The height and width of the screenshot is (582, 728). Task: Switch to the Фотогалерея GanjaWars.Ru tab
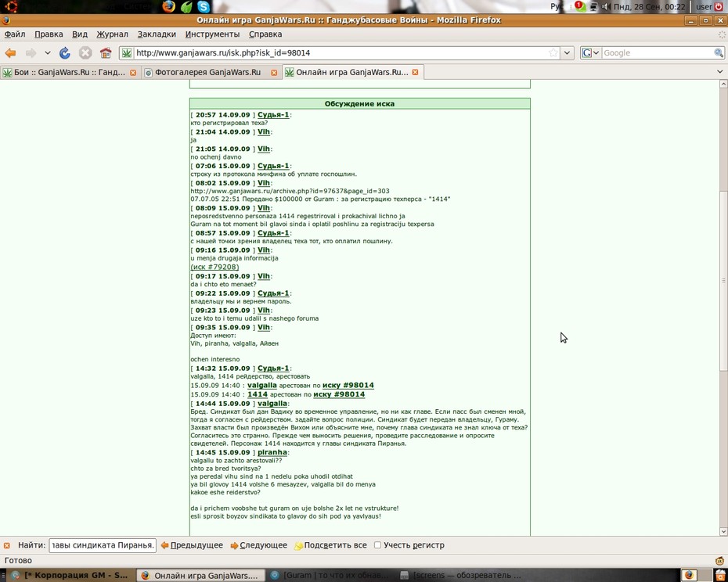pyautogui.click(x=211, y=73)
